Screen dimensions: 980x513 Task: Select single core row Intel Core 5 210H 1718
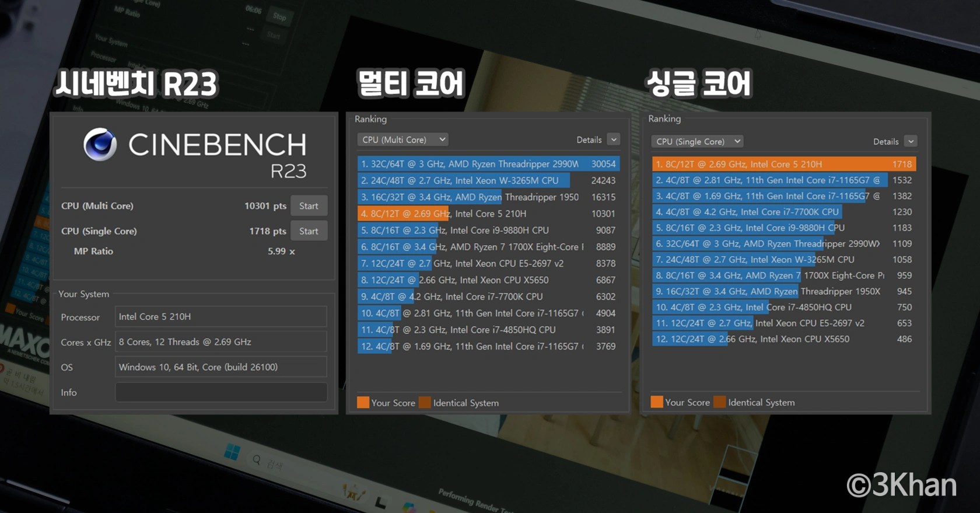click(784, 164)
